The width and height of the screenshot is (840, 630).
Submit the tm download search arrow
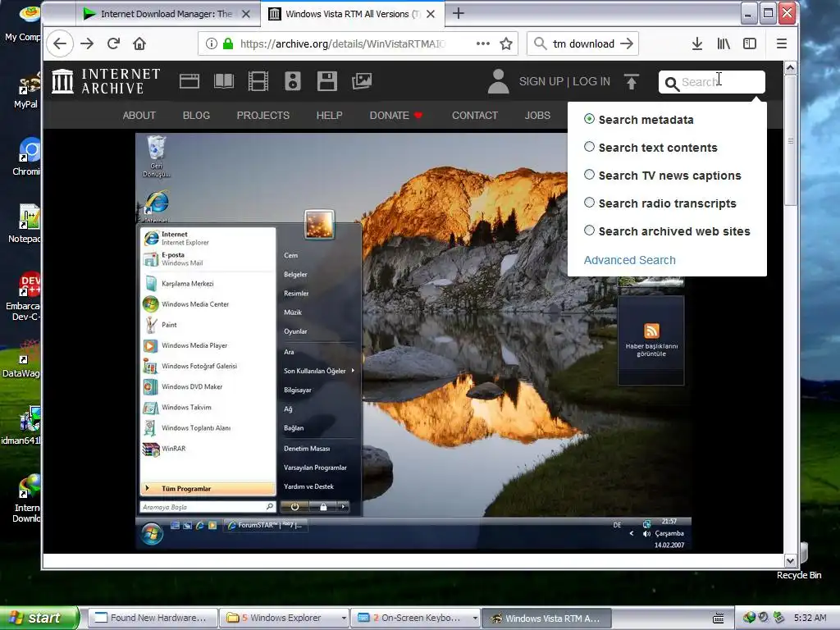coord(627,44)
